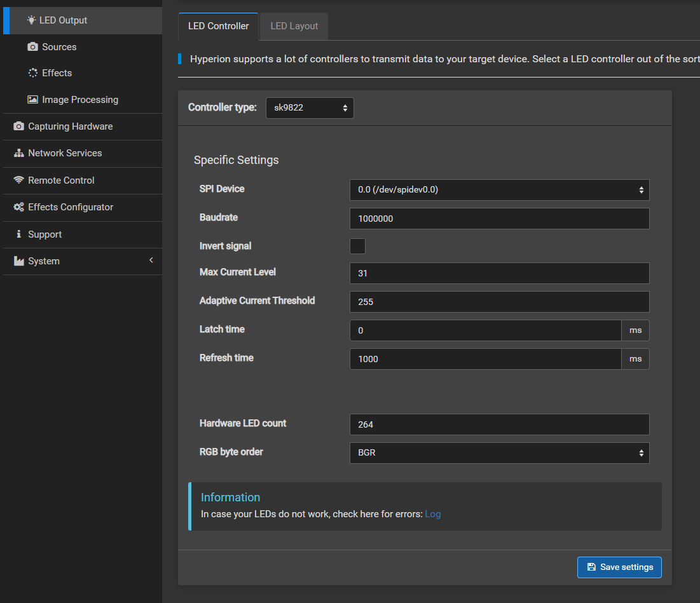700x603 pixels.
Task: Expand the System menu chevron
Action: [151, 261]
